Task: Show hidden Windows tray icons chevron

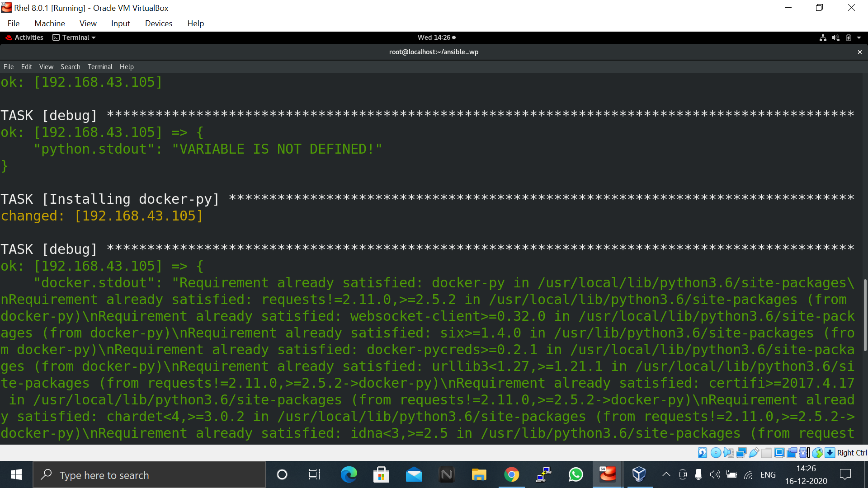Action: tap(666, 474)
